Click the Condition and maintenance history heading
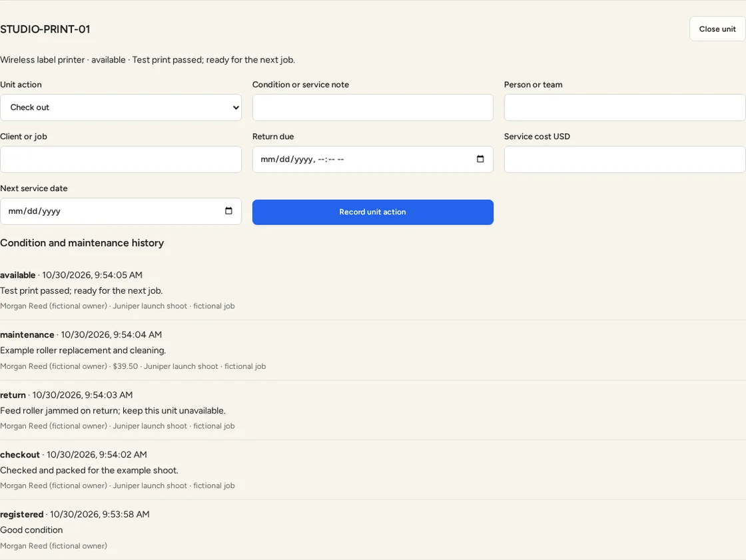 (82, 243)
